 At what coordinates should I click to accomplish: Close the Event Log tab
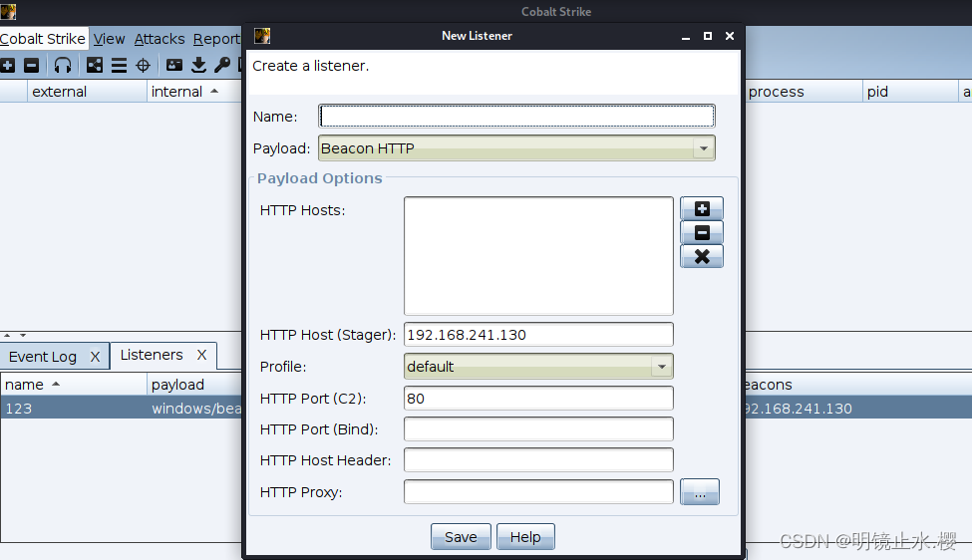[x=95, y=357]
